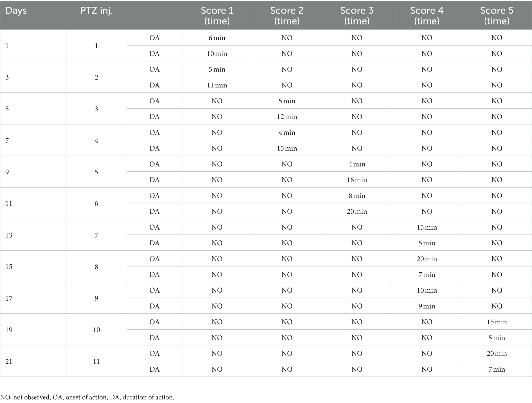
Task: Click Days value 13 cell
Action: [x=9, y=235]
